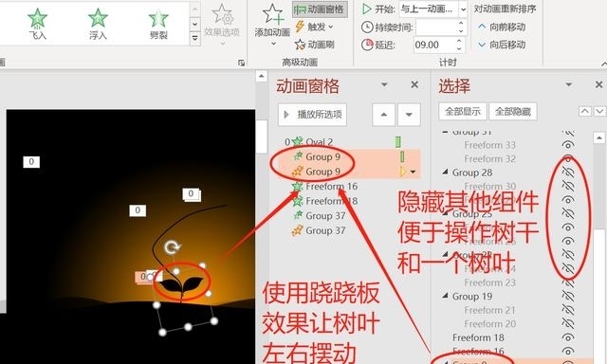Screen dimensions: 607x364
Task: Select Group 37 green entrance animation entry
Action: tap(325, 215)
